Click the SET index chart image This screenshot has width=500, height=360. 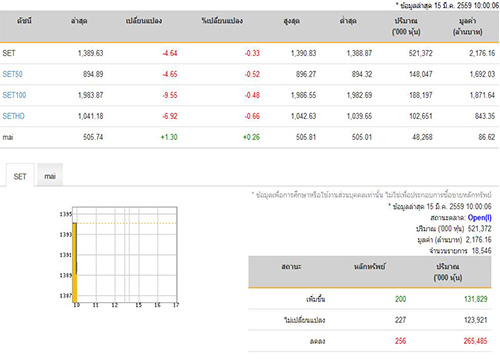pyautogui.click(x=119, y=257)
